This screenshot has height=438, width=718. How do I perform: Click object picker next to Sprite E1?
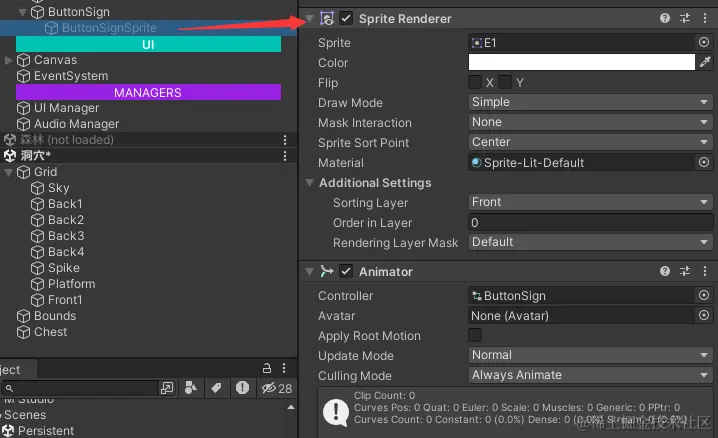pyautogui.click(x=704, y=43)
